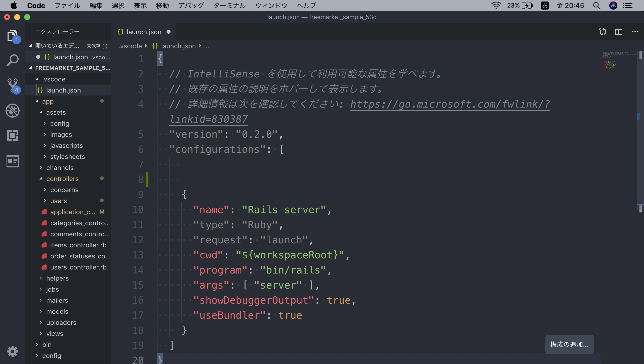Open the Explorer view in activity bar
Screen dimensions: 644x364
click(13, 36)
